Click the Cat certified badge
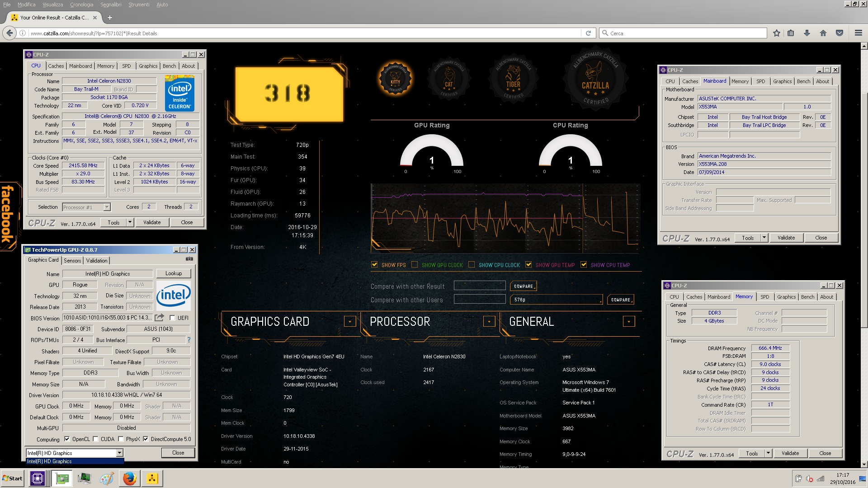The height and width of the screenshot is (488, 868). point(448,79)
